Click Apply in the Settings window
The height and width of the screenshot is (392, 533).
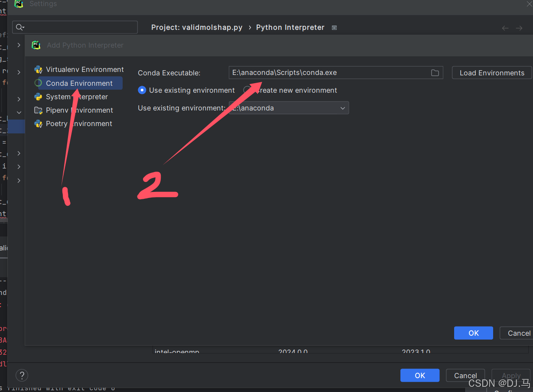click(511, 376)
